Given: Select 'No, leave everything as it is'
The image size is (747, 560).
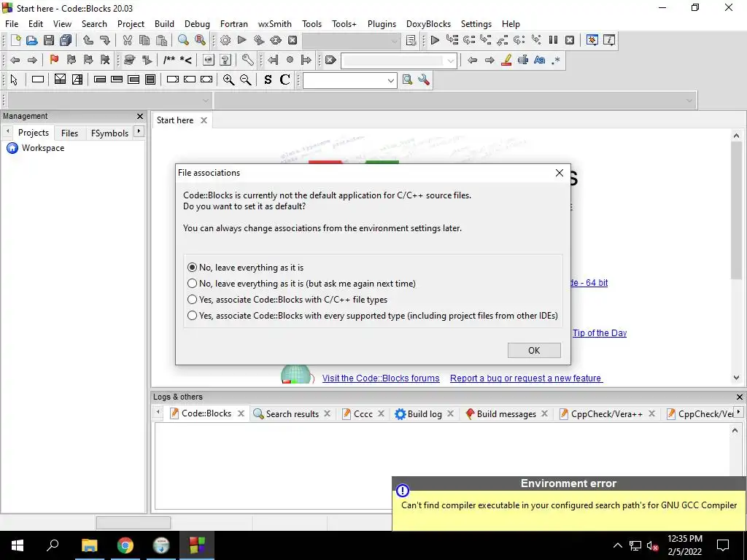Looking at the screenshot, I should (246, 268).
